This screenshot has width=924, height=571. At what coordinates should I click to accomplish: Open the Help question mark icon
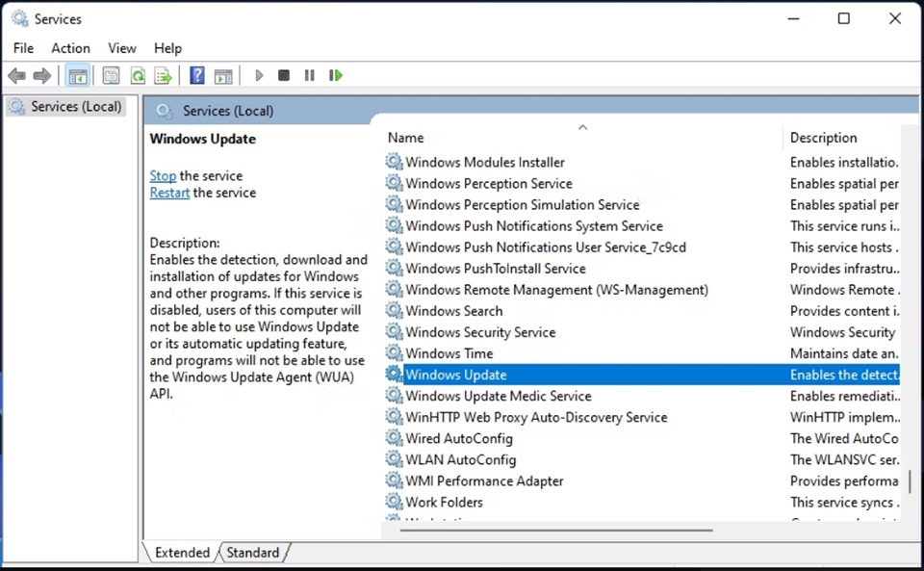[197, 75]
